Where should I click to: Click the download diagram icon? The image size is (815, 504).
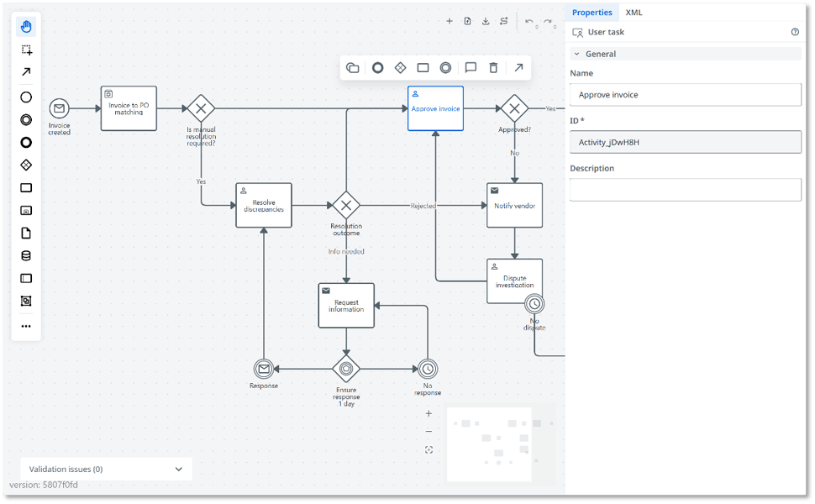(x=486, y=21)
